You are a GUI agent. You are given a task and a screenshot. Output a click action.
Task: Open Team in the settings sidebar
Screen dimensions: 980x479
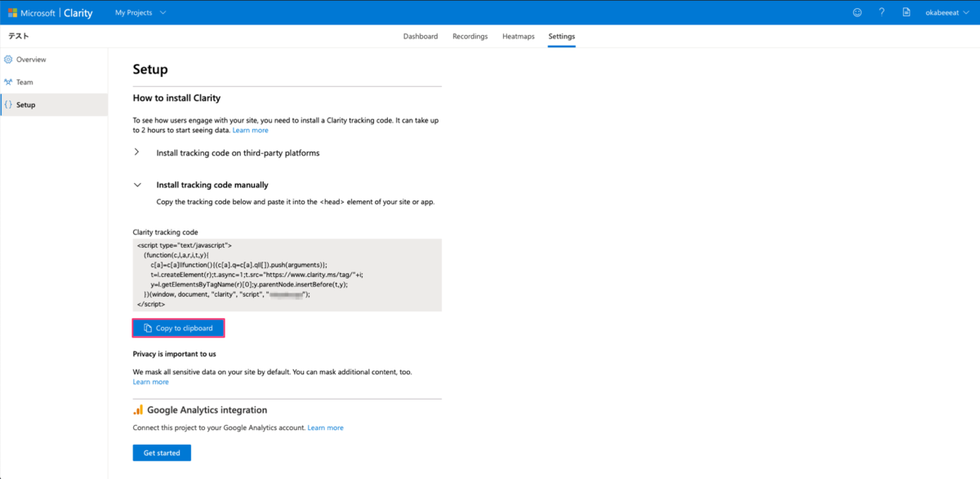[x=54, y=83]
